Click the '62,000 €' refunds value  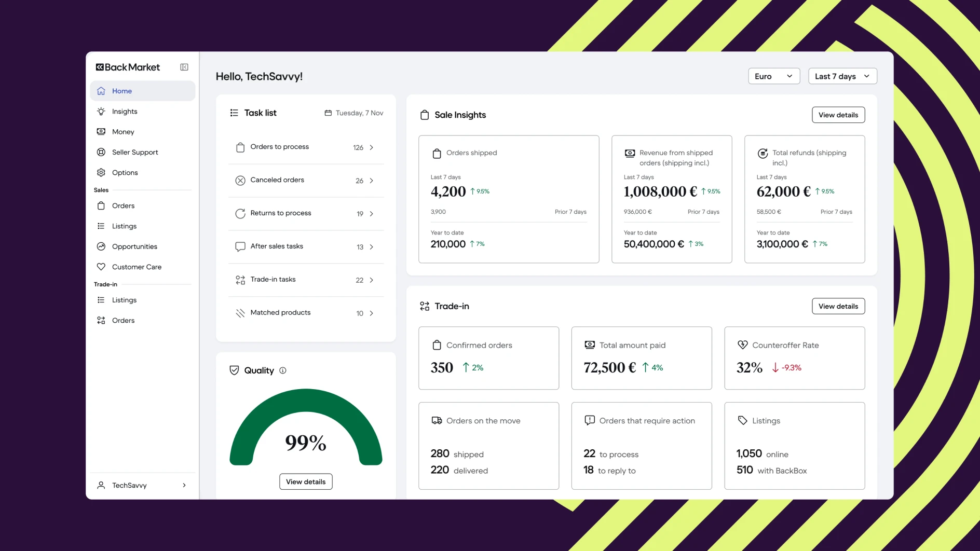(783, 191)
